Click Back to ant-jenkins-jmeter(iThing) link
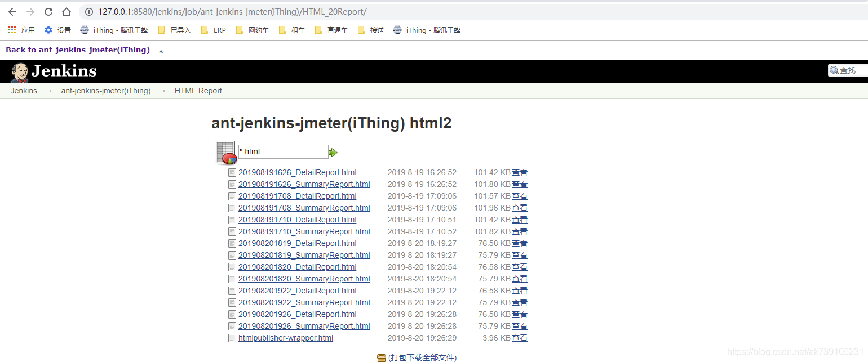 [x=78, y=50]
